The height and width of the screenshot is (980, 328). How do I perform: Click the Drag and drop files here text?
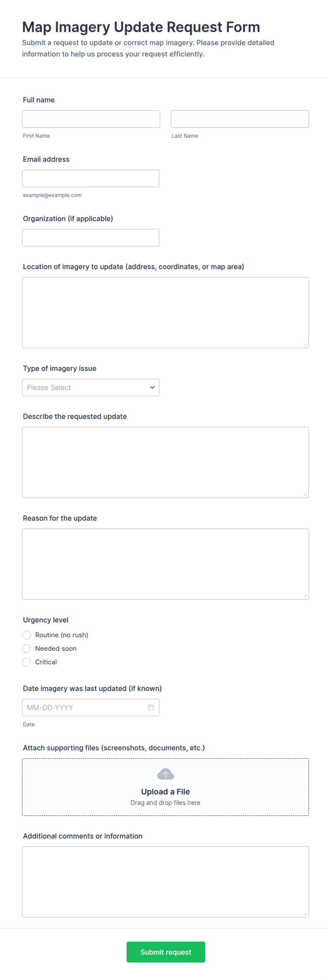point(165,802)
